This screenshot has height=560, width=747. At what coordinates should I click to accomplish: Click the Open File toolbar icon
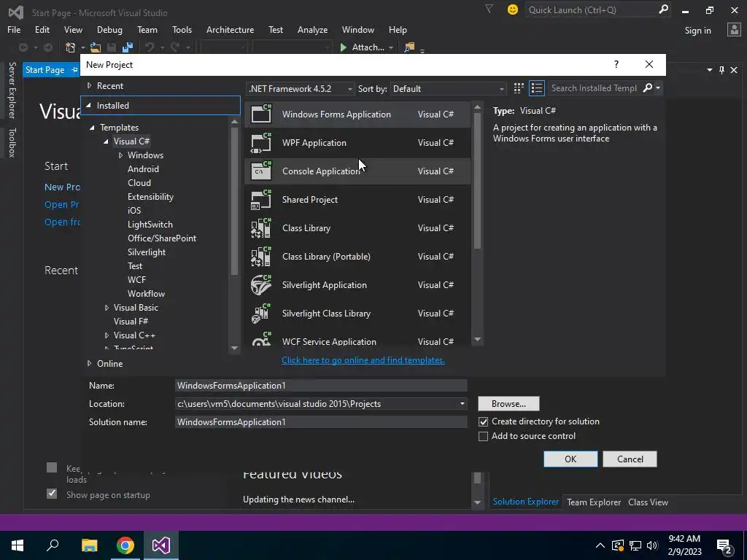click(96, 47)
